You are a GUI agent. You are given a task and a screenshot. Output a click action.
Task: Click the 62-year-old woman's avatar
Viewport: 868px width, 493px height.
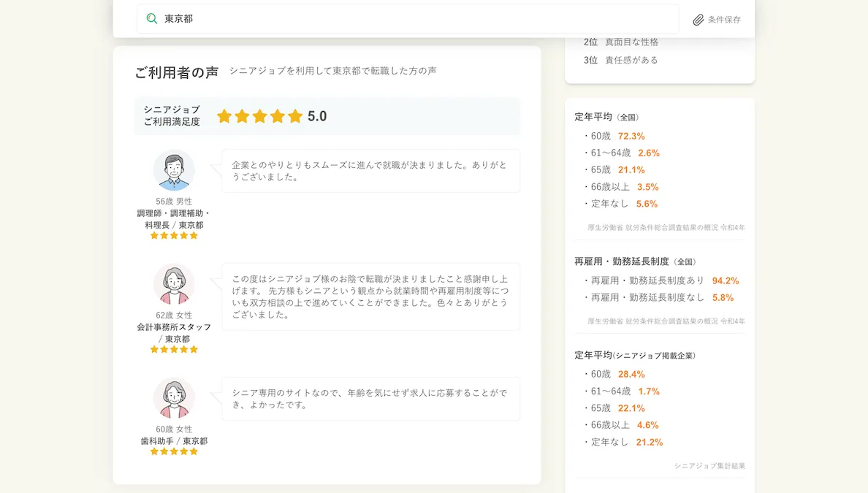[x=174, y=284]
